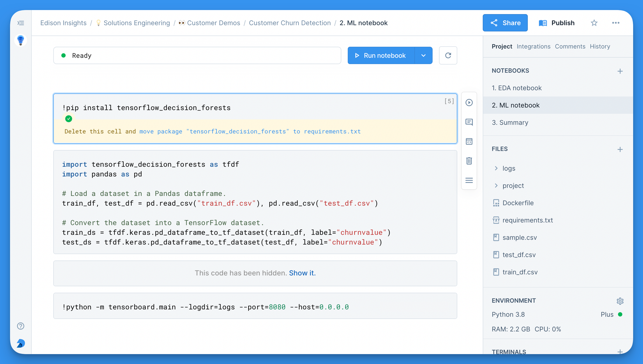Click into the import tensorflow code cell
The height and width of the screenshot is (364, 643).
(x=255, y=202)
